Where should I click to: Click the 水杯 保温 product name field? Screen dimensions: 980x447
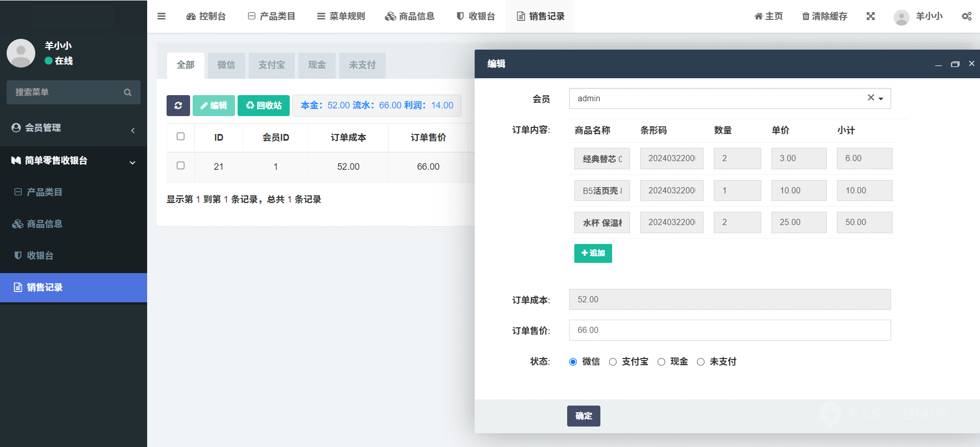[x=602, y=222]
